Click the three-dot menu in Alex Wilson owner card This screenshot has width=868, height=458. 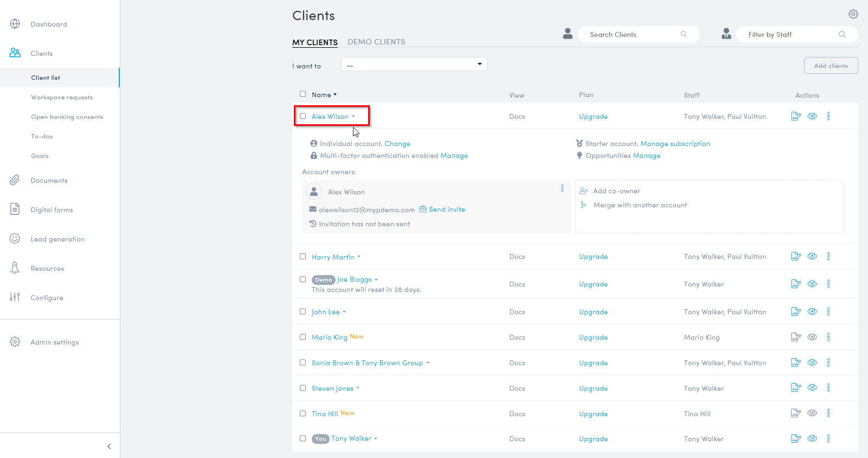[562, 188]
